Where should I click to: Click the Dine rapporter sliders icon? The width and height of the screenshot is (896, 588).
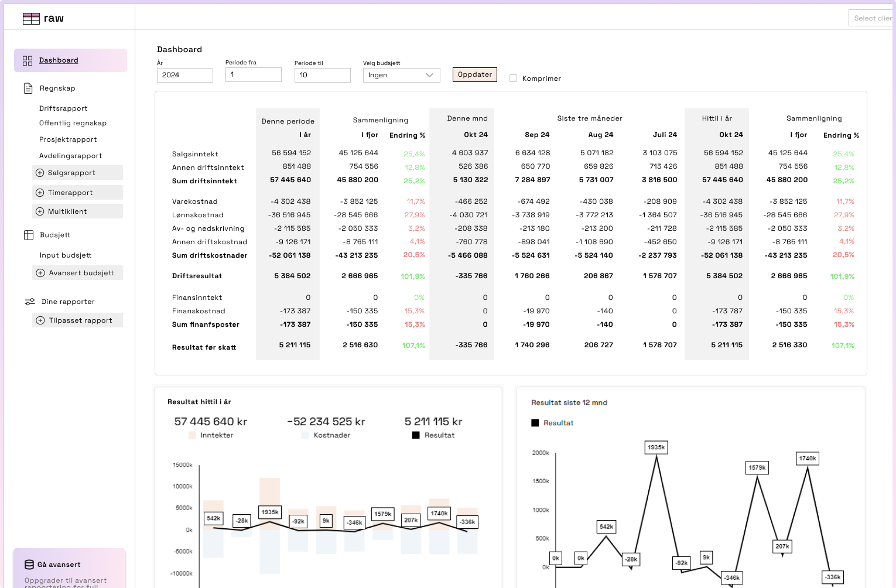30,302
